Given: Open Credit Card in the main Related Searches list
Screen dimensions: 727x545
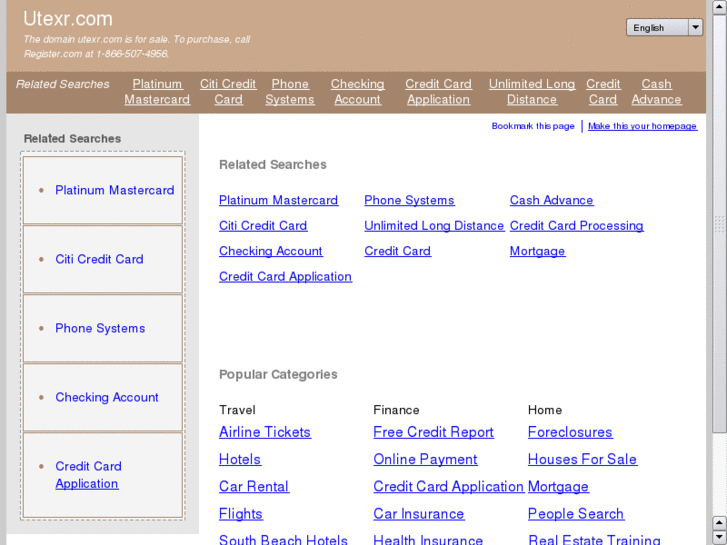Looking at the screenshot, I should [x=397, y=251].
